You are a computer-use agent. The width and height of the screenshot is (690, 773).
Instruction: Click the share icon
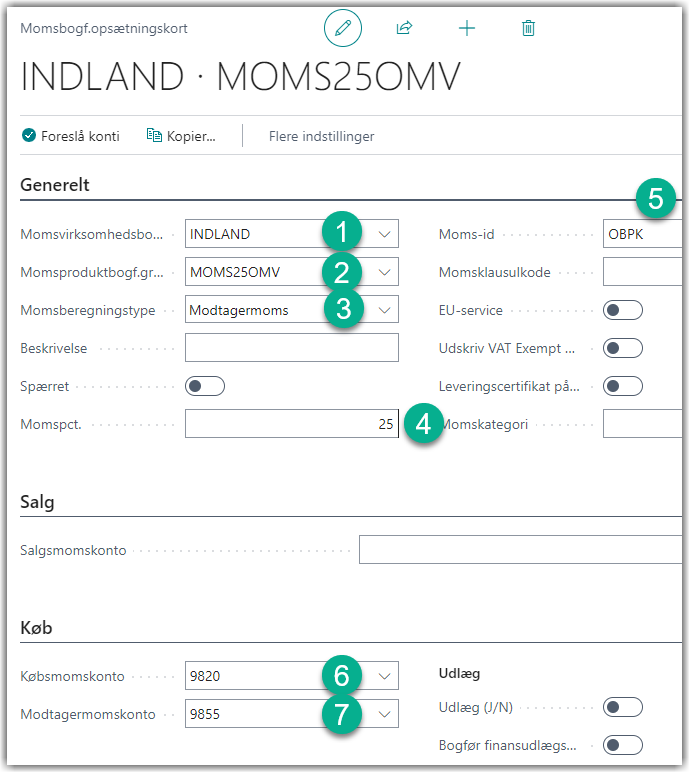[x=404, y=28]
